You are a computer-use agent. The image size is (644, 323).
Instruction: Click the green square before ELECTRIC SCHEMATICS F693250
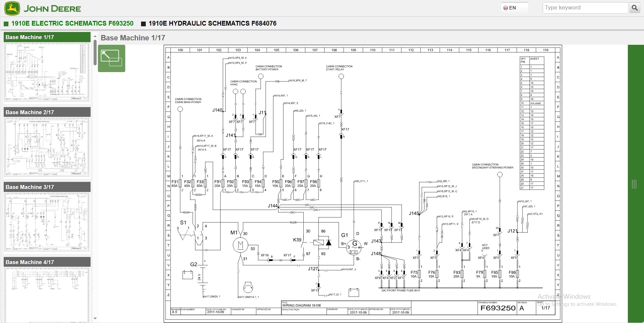[x=6, y=24]
